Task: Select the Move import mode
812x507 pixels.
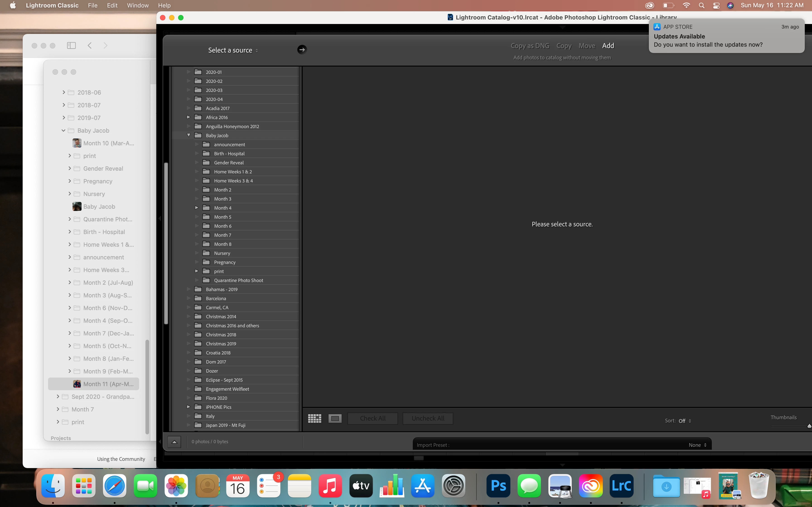Action: (x=587, y=45)
